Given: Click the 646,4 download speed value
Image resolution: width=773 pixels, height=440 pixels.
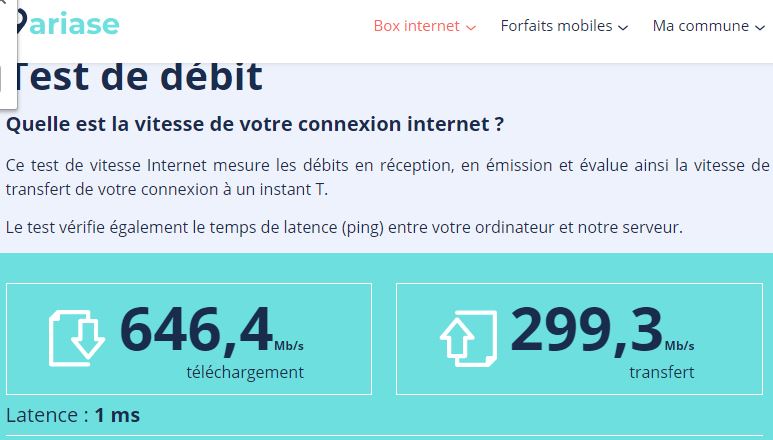Looking at the screenshot, I should coord(196,330).
